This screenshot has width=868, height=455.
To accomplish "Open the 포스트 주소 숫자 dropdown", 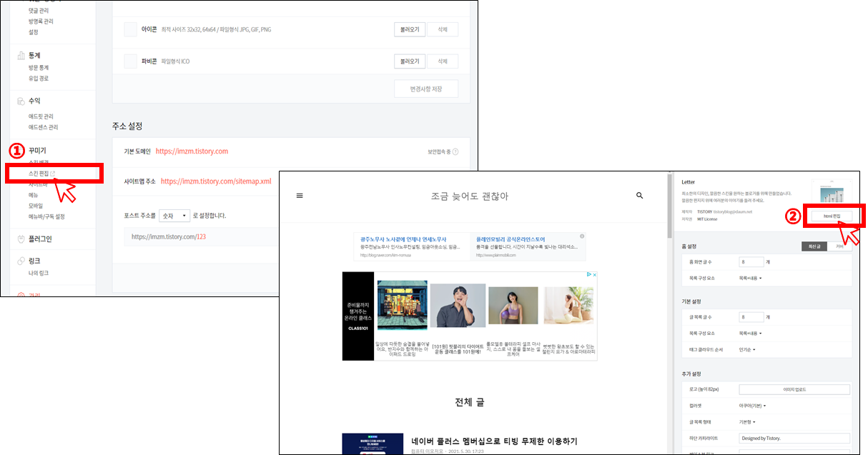I will click(175, 215).
